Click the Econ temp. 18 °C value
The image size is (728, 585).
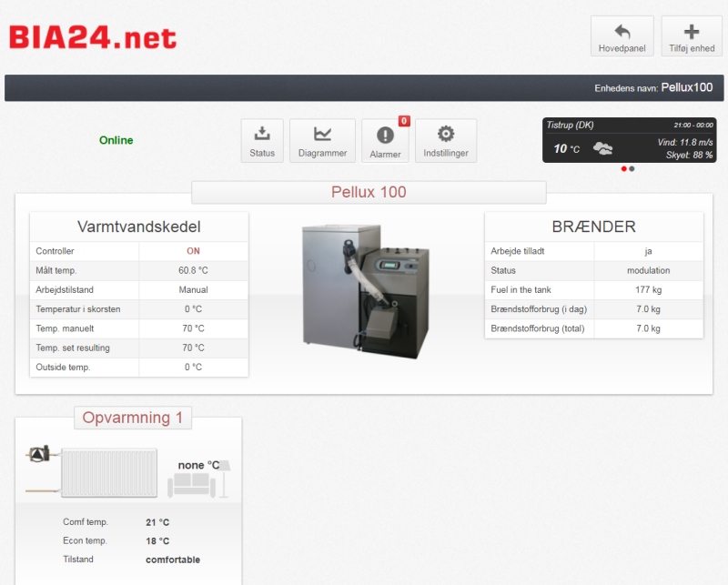pyautogui.click(x=157, y=541)
